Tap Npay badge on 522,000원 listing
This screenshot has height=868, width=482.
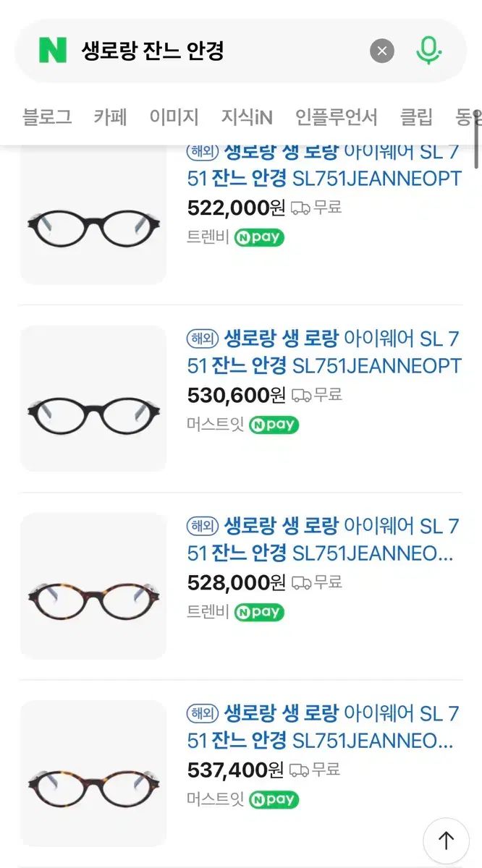[259, 237]
